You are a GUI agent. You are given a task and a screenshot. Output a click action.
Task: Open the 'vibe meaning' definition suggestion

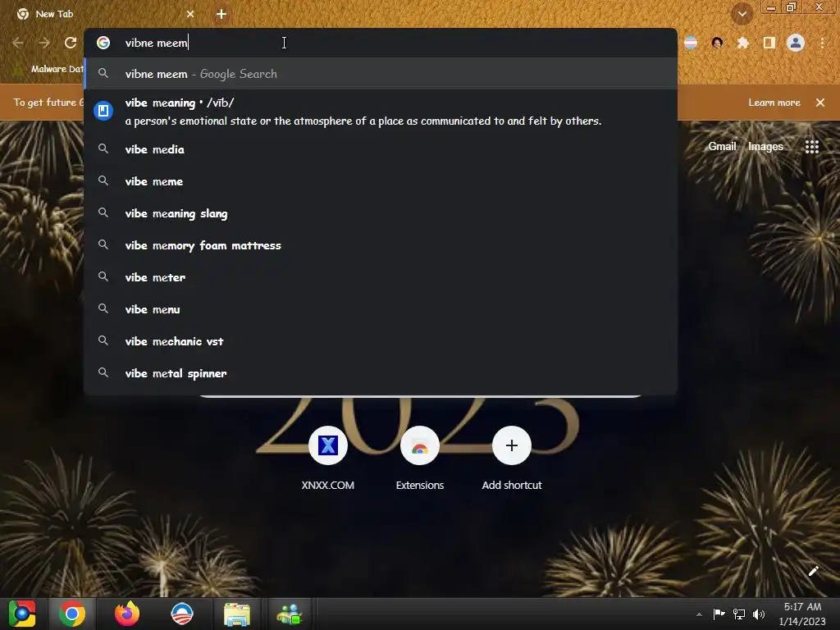[x=381, y=112]
